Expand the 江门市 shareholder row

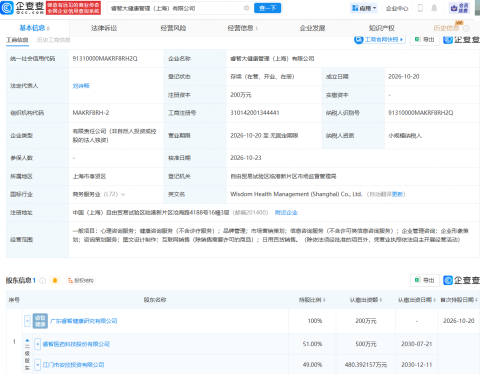(x=38, y=365)
